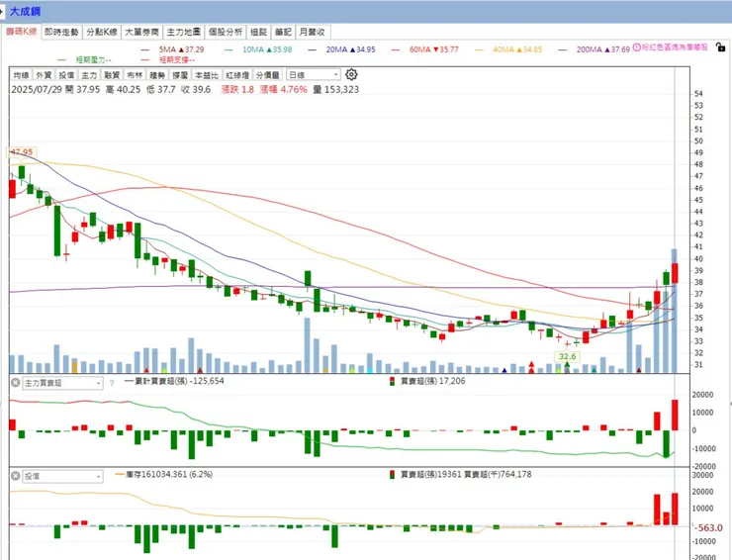Screen dimensions: 732x560
Task: Click the green triangle below 32.6 label
Action: coord(567,364)
